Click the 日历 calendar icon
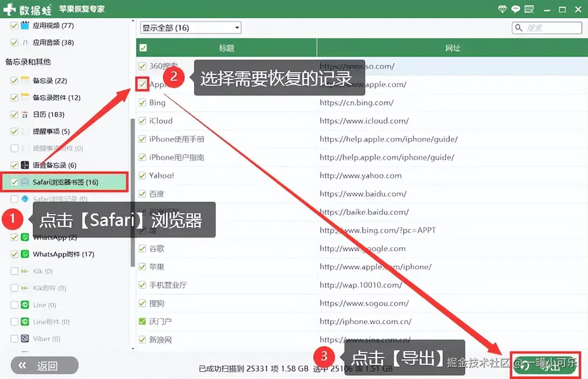The image size is (588, 379). [25, 114]
